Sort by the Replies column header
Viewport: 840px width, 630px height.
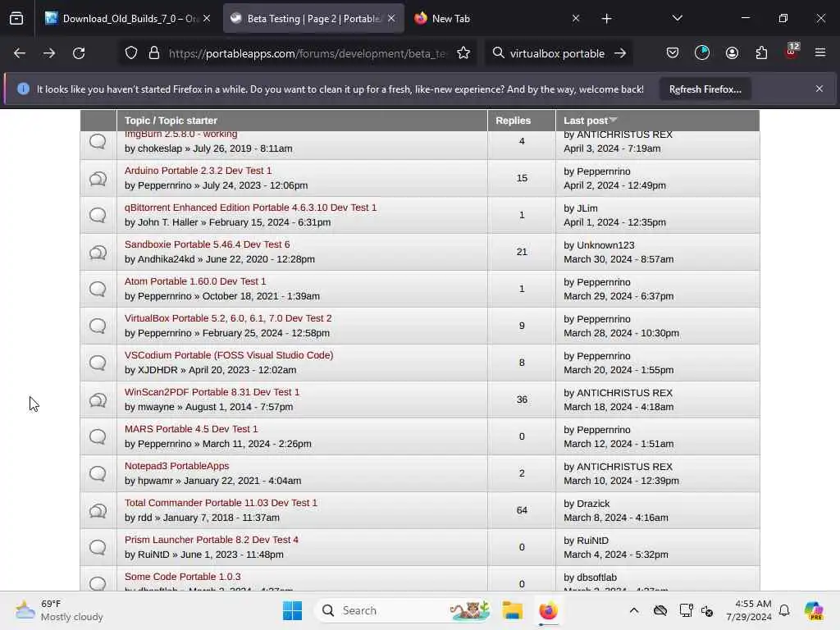click(513, 121)
